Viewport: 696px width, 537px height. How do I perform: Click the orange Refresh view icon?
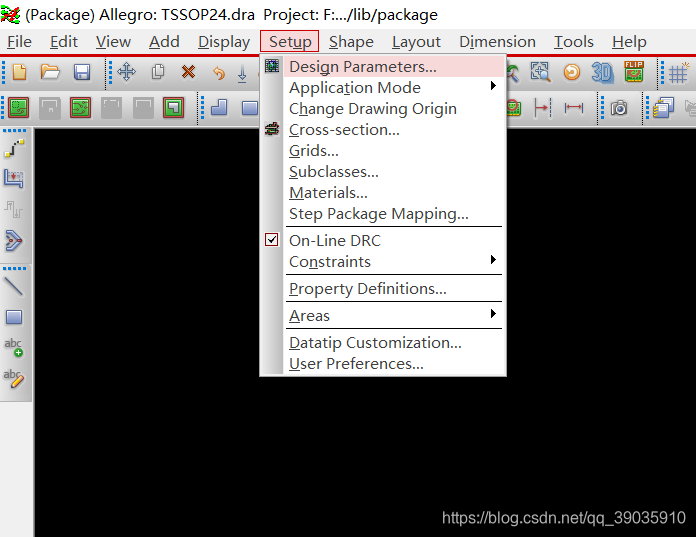tap(572, 72)
